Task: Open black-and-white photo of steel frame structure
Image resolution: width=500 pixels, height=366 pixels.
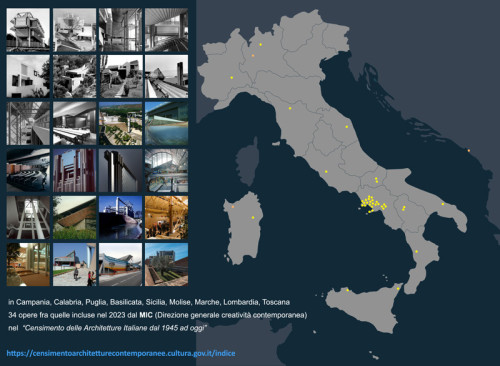Action: tap(28, 124)
